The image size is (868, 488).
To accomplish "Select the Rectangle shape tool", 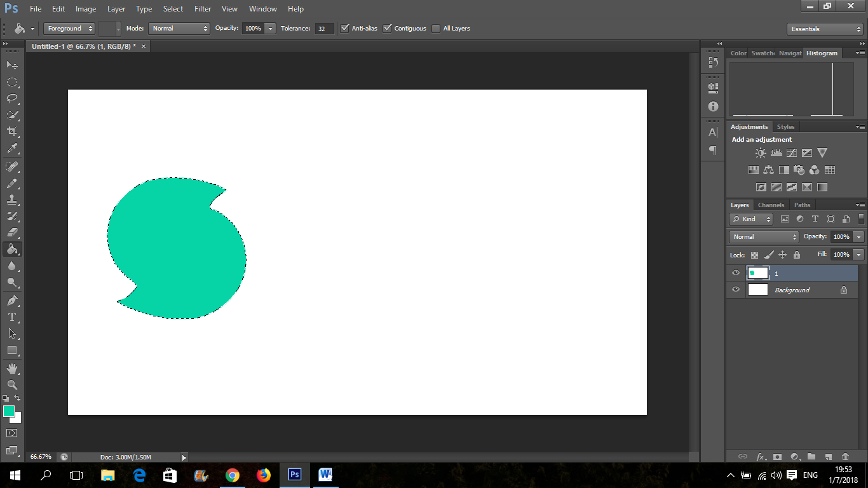I will pos(12,350).
